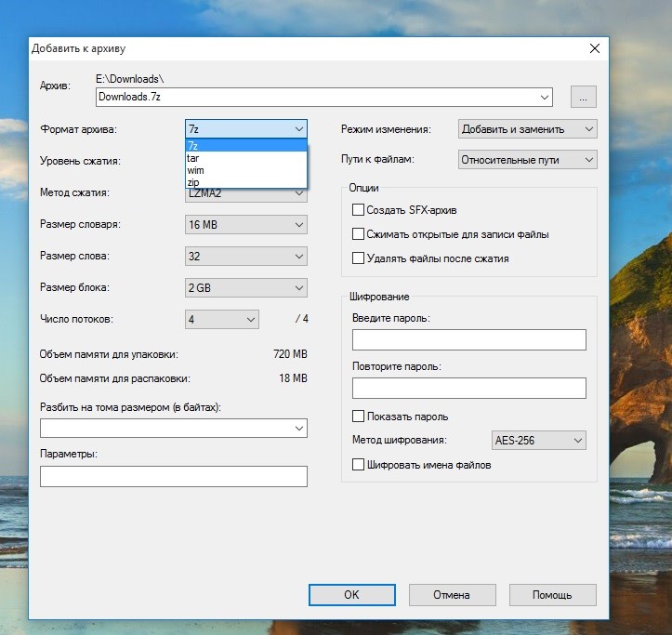672x635 pixels.
Task: Toggle Сжимать открытые для записи файлы checkbox
Action: click(359, 234)
